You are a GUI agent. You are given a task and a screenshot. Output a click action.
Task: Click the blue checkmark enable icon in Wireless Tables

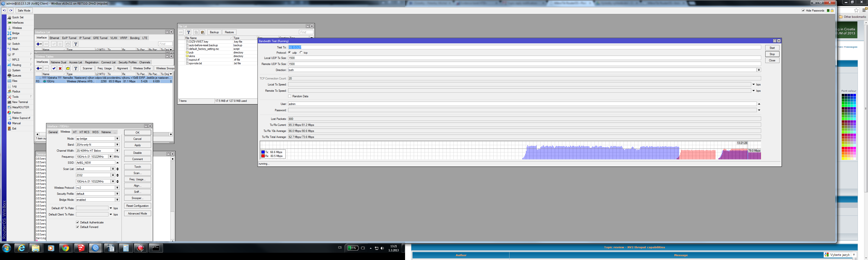(x=54, y=68)
